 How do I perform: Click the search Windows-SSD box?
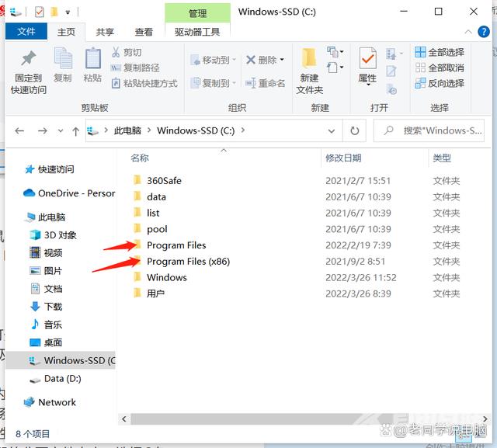click(x=429, y=130)
